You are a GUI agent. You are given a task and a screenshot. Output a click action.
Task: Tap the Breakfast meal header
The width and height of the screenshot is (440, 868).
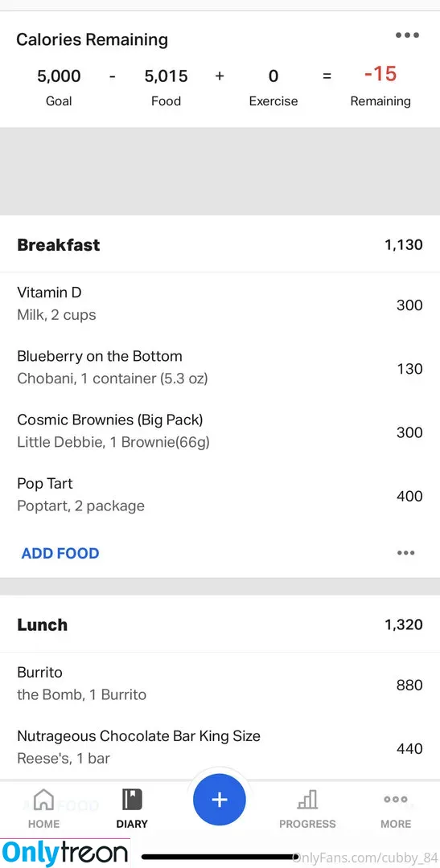coord(220,244)
